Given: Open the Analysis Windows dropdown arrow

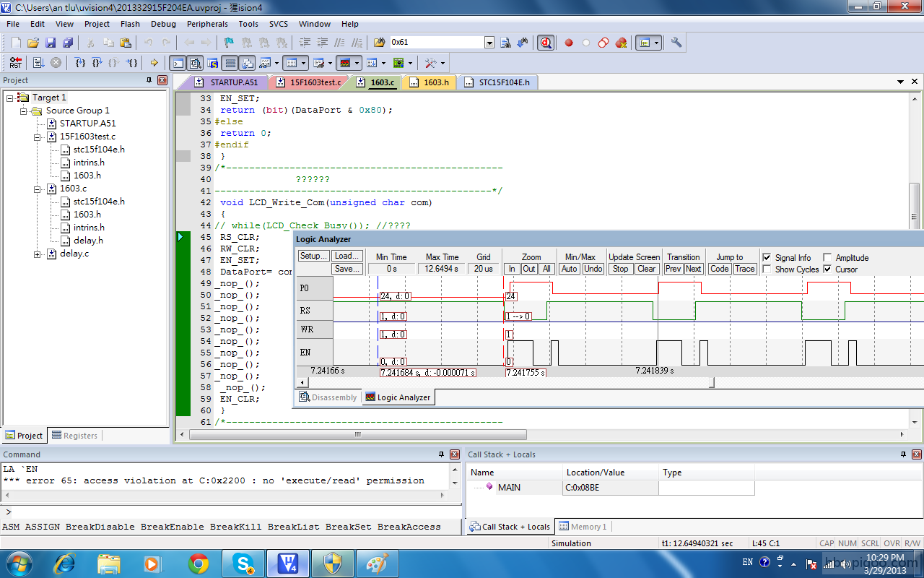Looking at the screenshot, I should (357, 63).
